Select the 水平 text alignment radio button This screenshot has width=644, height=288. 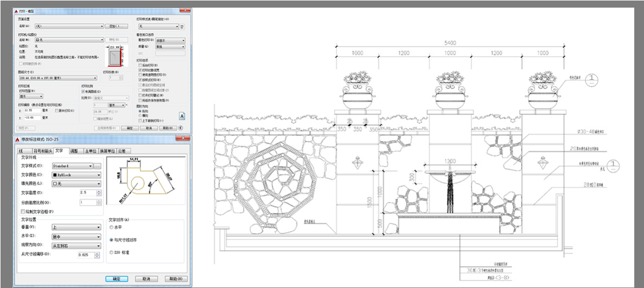point(111,227)
